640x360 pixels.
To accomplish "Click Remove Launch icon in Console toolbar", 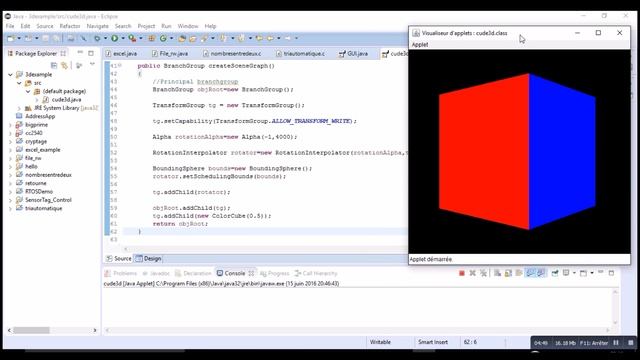I will pos(473,273).
